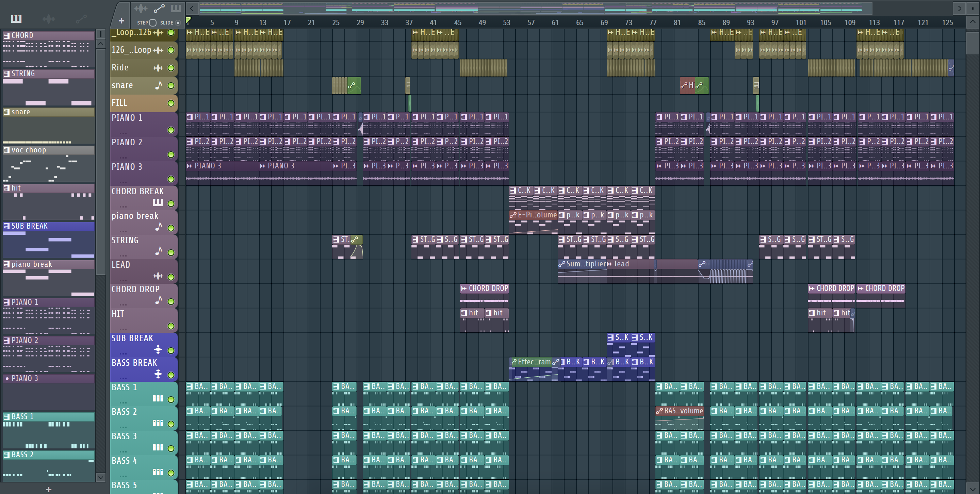Click the note icon on STRING track

click(159, 251)
